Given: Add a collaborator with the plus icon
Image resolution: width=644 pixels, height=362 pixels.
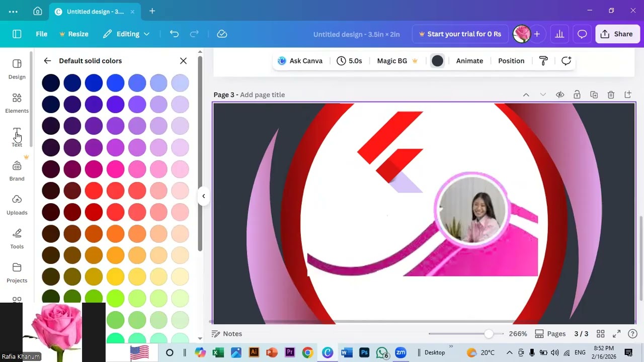Looking at the screenshot, I should pyautogui.click(x=537, y=34).
